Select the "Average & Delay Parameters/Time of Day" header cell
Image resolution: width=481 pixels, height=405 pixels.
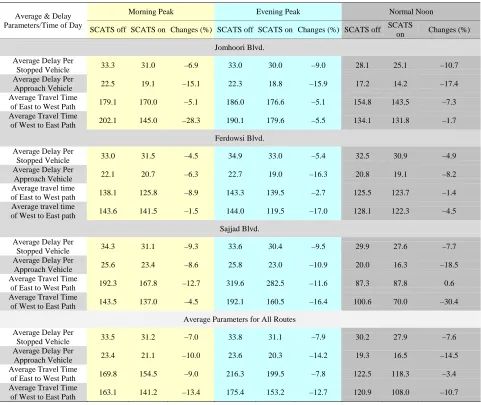[x=43, y=21]
